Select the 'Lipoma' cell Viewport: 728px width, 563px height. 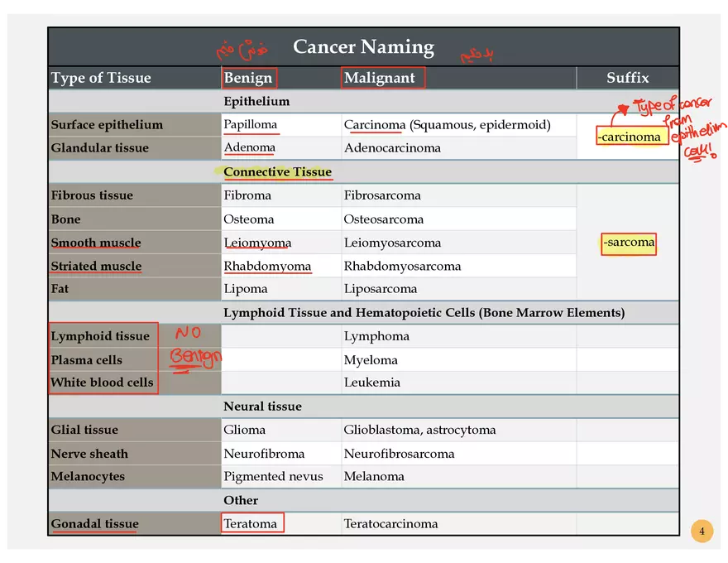tap(245, 289)
